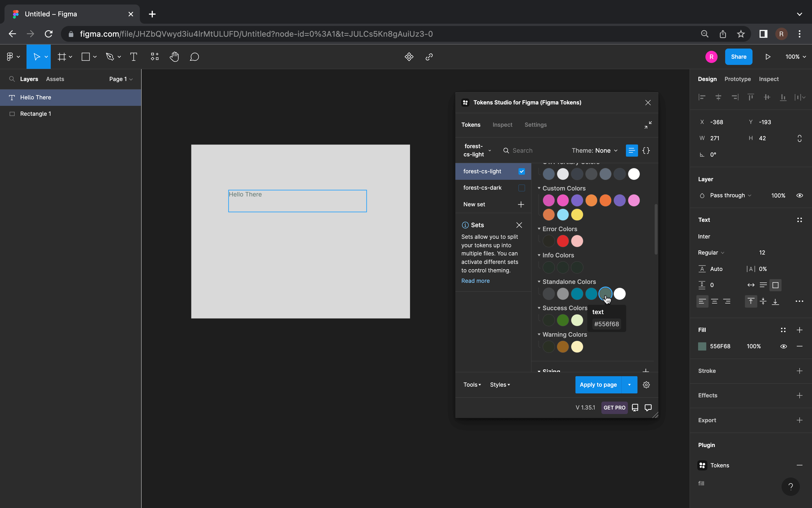Select the Text tool
This screenshot has width=812, height=508.
pos(134,57)
